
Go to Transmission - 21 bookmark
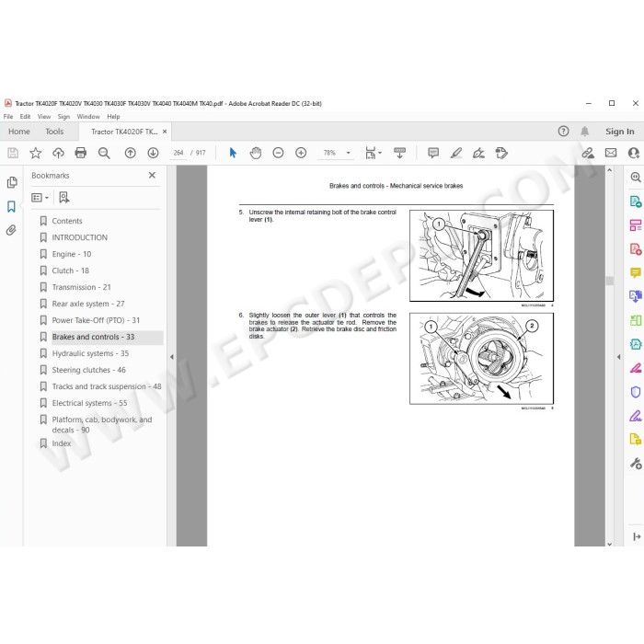tap(81, 287)
